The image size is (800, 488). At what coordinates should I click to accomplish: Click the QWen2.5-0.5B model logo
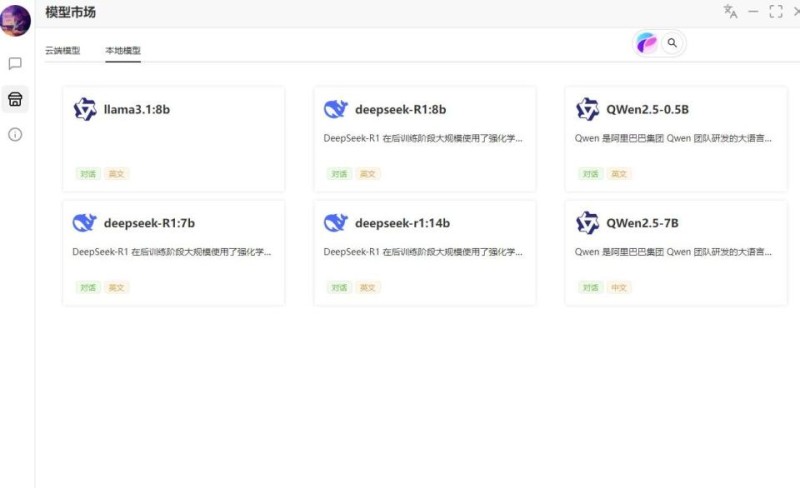pyautogui.click(x=587, y=109)
